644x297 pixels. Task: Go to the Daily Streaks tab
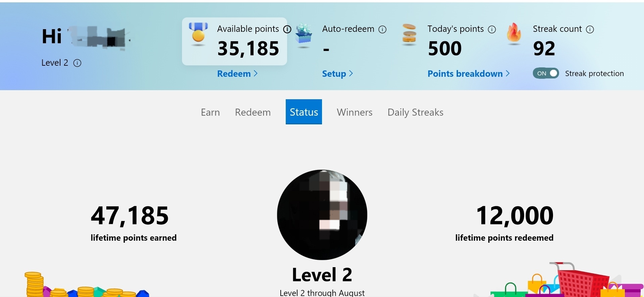415,112
